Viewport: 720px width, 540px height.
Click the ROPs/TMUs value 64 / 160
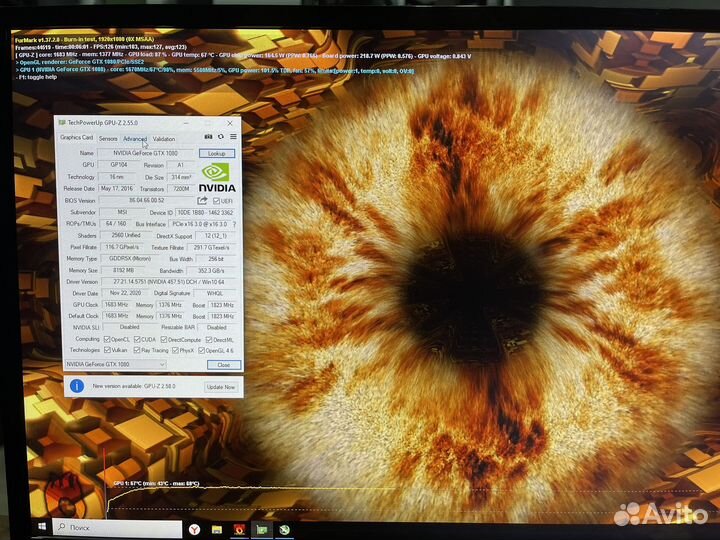(x=116, y=224)
